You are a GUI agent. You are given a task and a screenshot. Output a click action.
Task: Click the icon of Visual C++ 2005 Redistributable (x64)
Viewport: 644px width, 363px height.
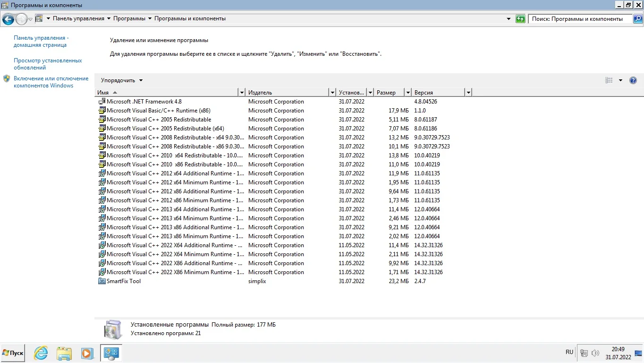click(x=102, y=129)
